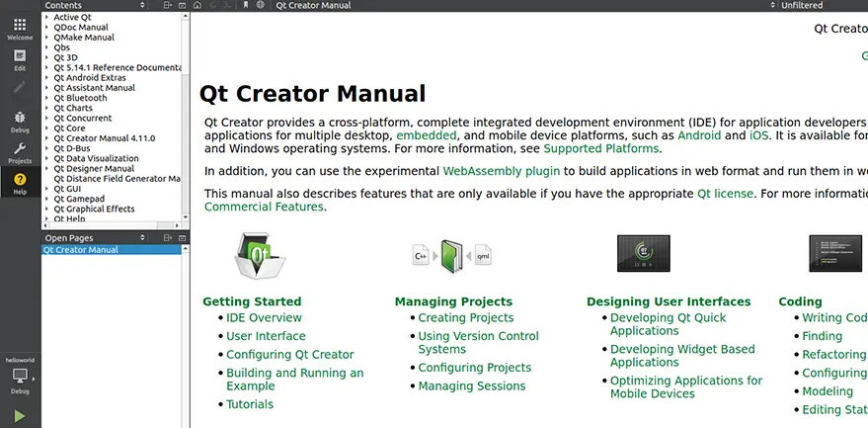Expand the Qt GUI tree node
The width and height of the screenshot is (868, 428).
pyautogui.click(x=47, y=189)
